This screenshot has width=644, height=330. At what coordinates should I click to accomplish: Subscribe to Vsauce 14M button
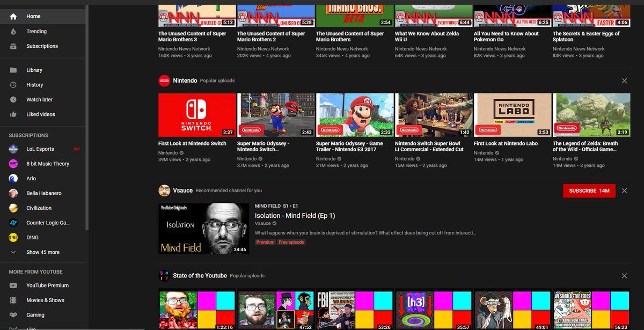[589, 190]
